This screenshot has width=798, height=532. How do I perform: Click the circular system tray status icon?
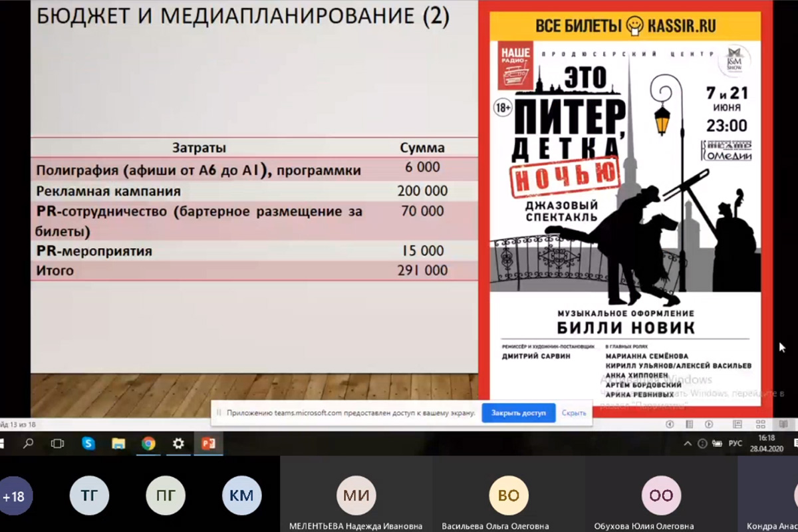[x=702, y=444]
